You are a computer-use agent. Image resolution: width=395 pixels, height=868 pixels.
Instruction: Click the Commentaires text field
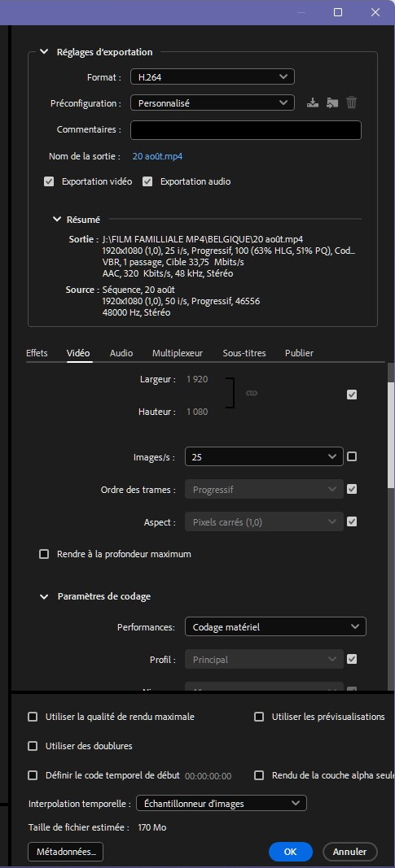pyautogui.click(x=245, y=130)
